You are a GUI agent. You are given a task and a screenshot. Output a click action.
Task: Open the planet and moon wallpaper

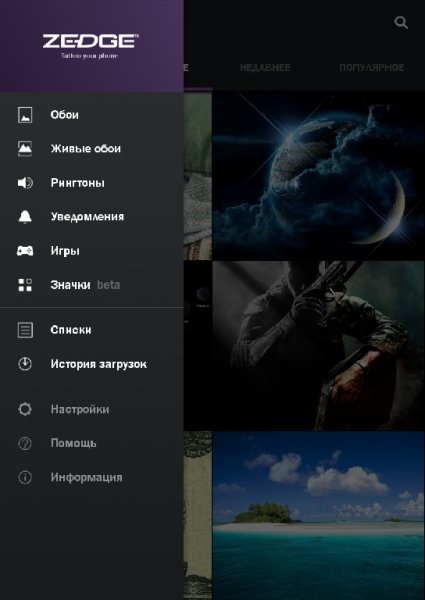point(318,175)
